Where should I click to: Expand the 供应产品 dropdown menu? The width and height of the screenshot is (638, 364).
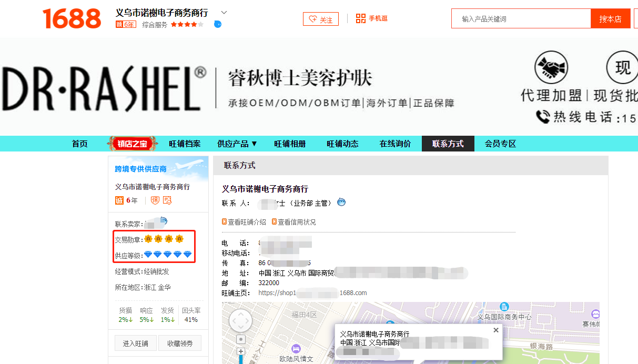[x=237, y=144]
